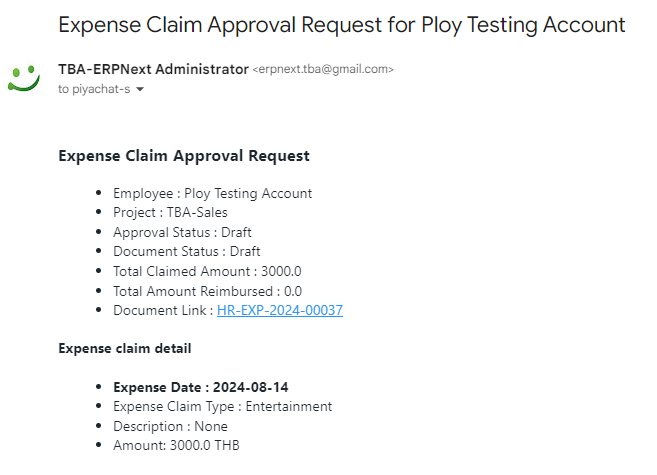Click the Description : None line
This screenshot has width=657, height=475.
(x=171, y=426)
